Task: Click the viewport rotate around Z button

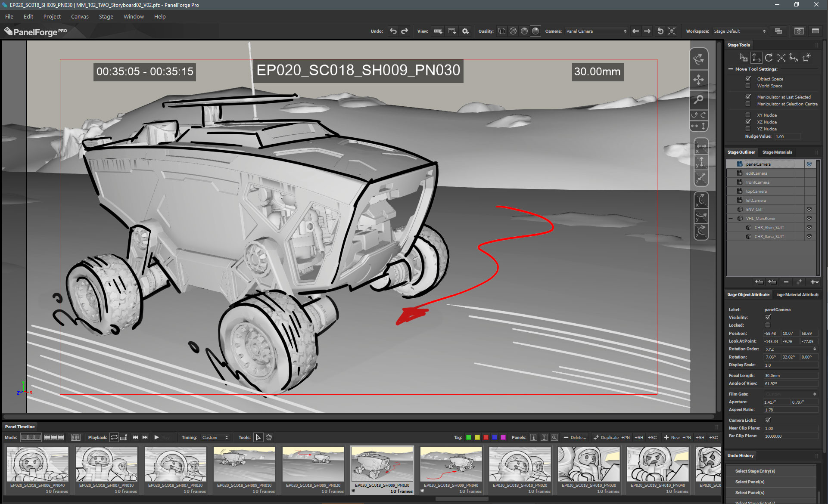Action: [701, 232]
